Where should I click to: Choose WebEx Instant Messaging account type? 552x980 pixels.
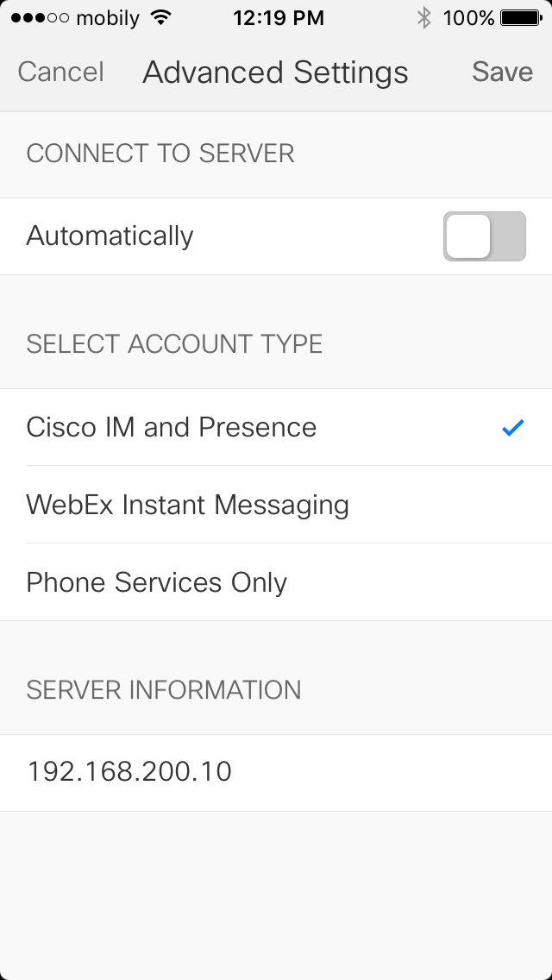[x=188, y=505]
